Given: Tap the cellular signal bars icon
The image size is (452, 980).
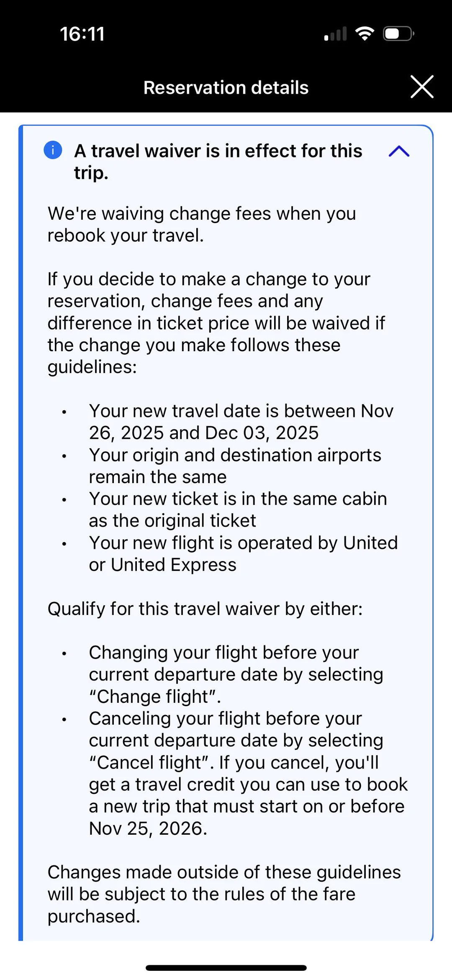Looking at the screenshot, I should [x=336, y=34].
